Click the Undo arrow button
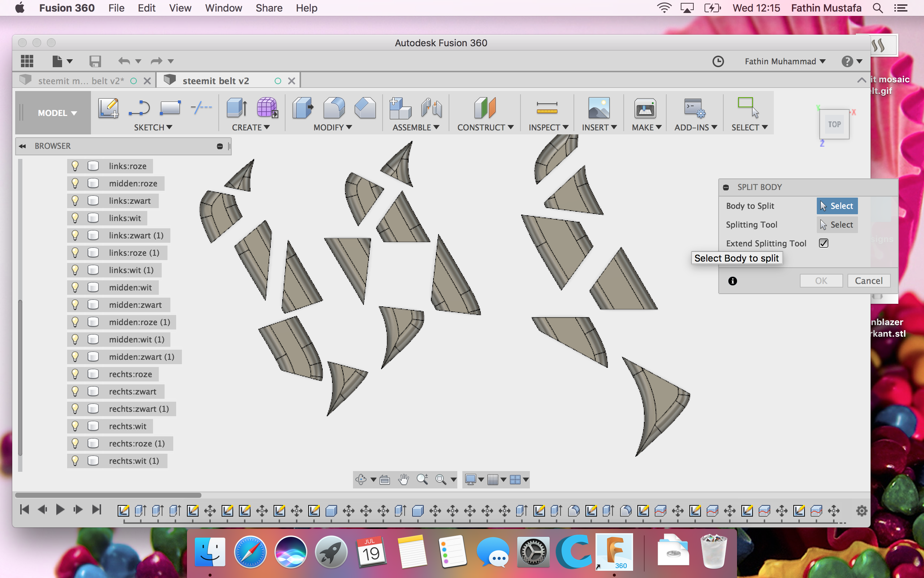Screen dimensions: 924x578 [124, 61]
